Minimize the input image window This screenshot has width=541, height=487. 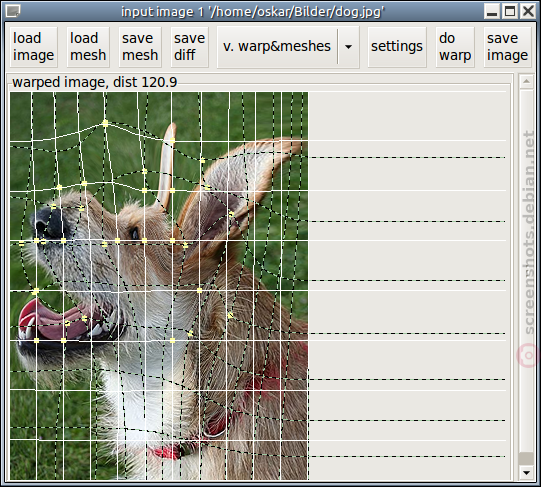[x=492, y=11]
